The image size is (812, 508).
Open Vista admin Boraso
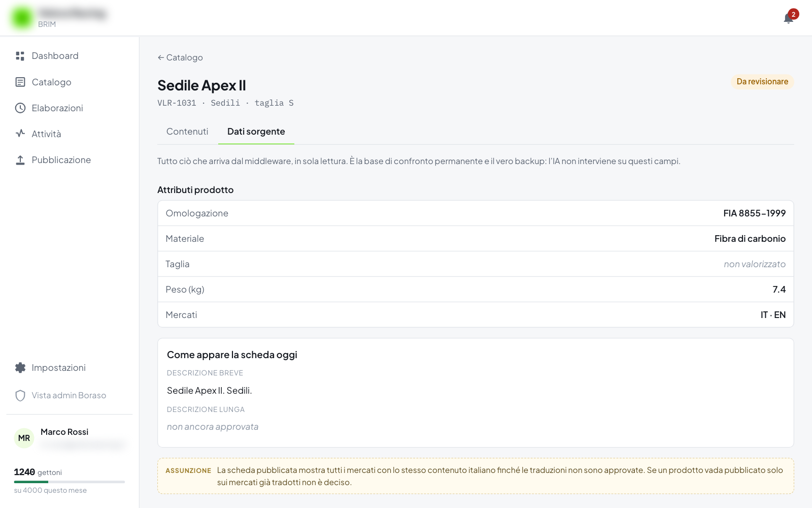click(70, 395)
